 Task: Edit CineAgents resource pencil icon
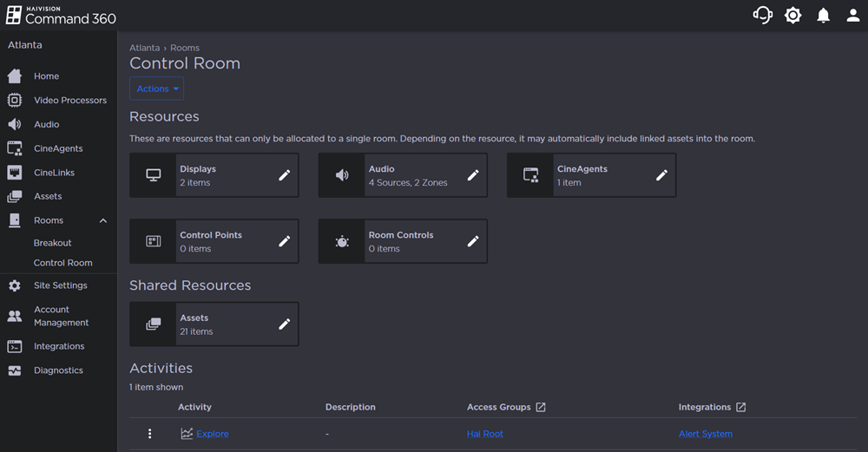661,175
